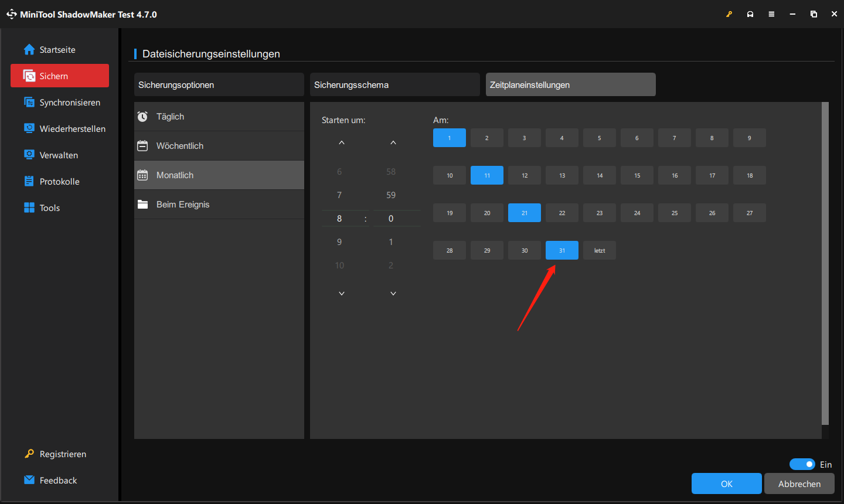Toggle day 9 of the month
The height and width of the screenshot is (504, 844).
tap(750, 138)
